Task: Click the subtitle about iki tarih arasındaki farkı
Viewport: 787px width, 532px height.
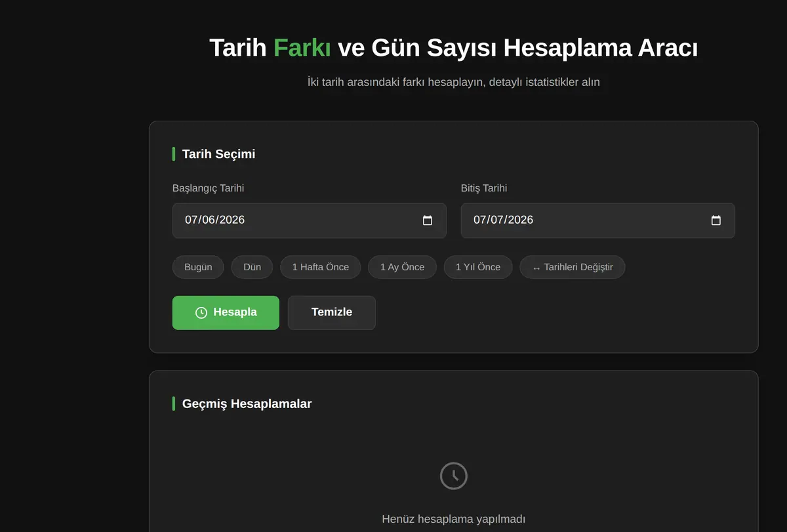Action: tap(454, 82)
